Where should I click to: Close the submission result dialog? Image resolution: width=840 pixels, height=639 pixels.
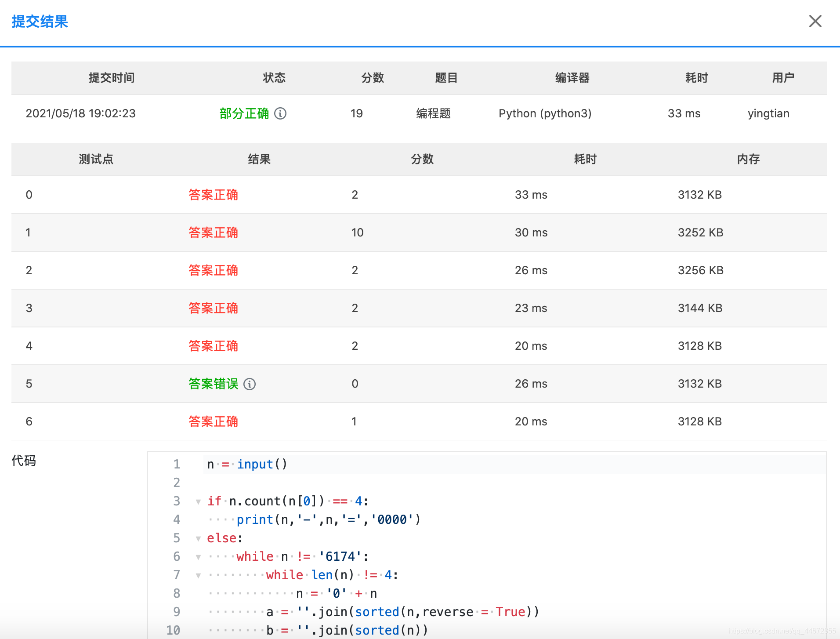tap(815, 21)
